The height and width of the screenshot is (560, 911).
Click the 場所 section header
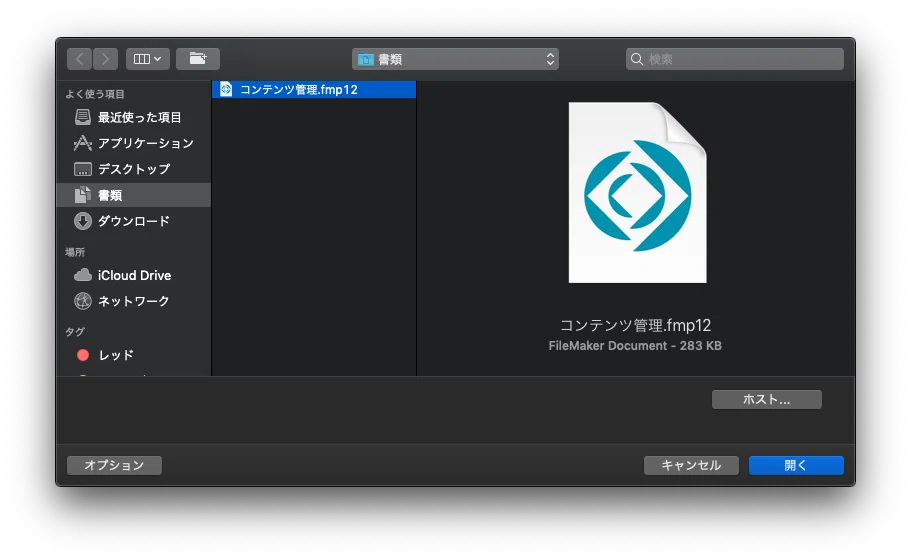[x=75, y=252]
